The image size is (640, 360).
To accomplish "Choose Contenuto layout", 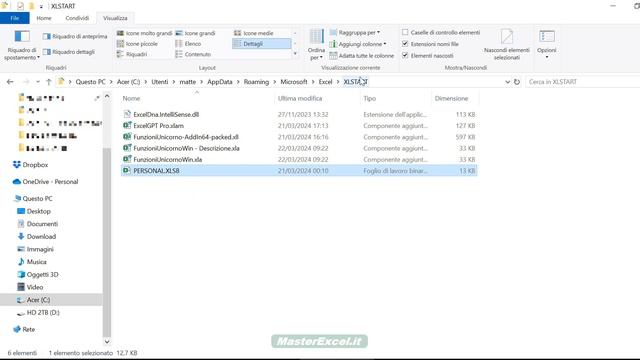I will (x=193, y=54).
